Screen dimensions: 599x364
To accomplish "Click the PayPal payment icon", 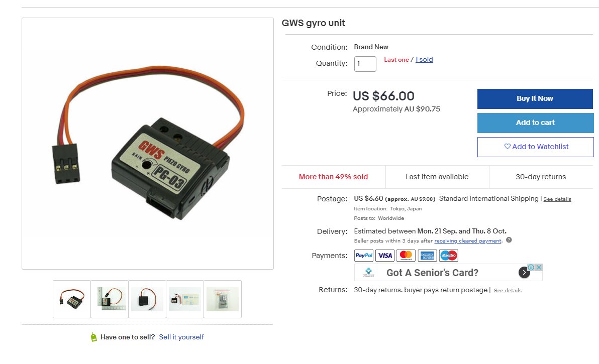I will (364, 255).
